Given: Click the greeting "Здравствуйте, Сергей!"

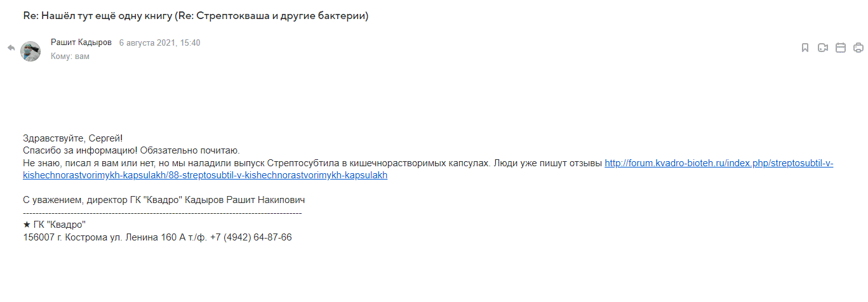Looking at the screenshot, I should point(72,138).
